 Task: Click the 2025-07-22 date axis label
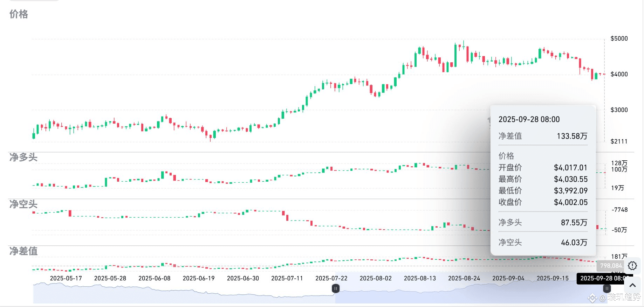point(331,278)
